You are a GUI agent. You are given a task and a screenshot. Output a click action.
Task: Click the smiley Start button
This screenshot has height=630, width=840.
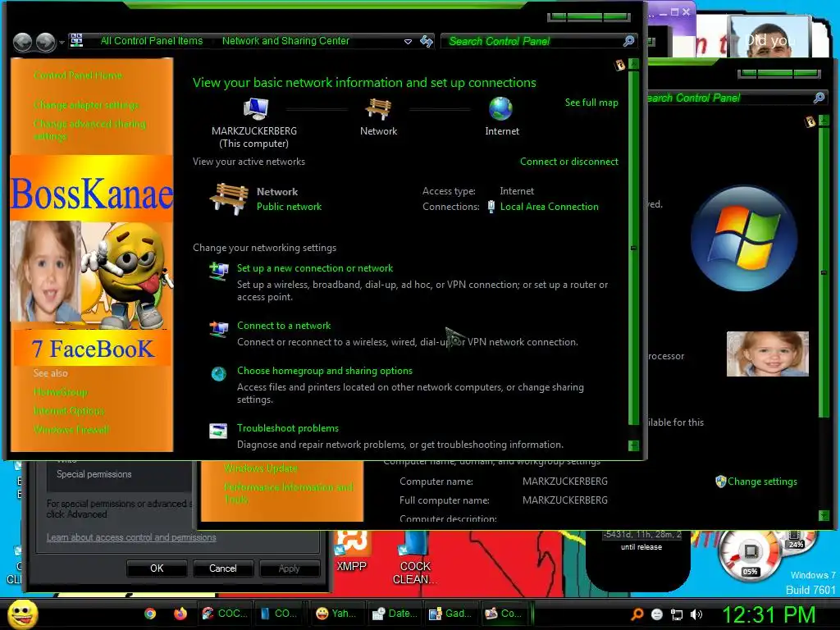(22, 614)
